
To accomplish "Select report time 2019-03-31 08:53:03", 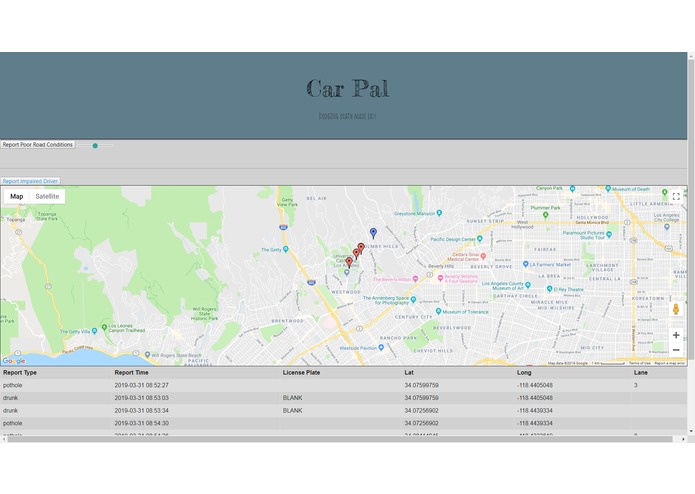I will [141, 398].
